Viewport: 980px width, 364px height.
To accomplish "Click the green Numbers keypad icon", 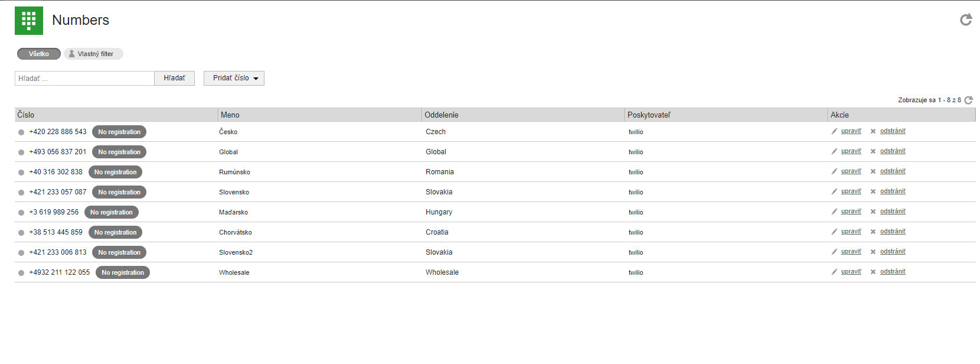I will tap(28, 21).
